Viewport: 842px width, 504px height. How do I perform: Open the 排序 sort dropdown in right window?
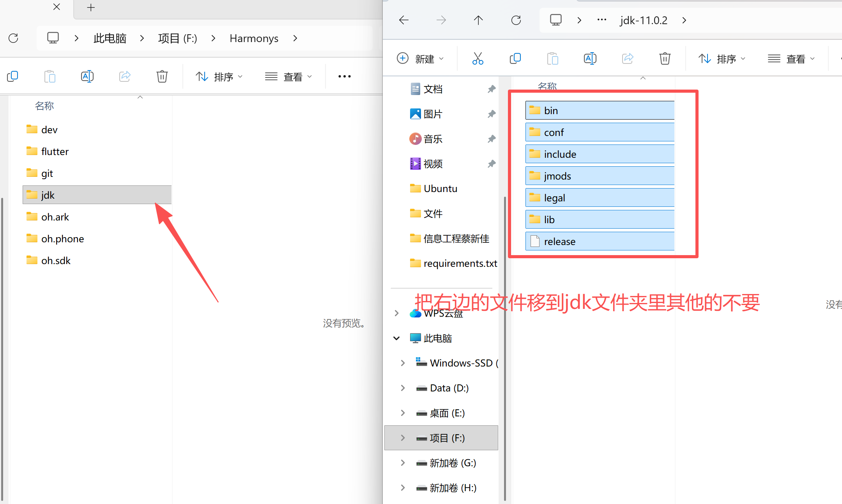coord(722,59)
